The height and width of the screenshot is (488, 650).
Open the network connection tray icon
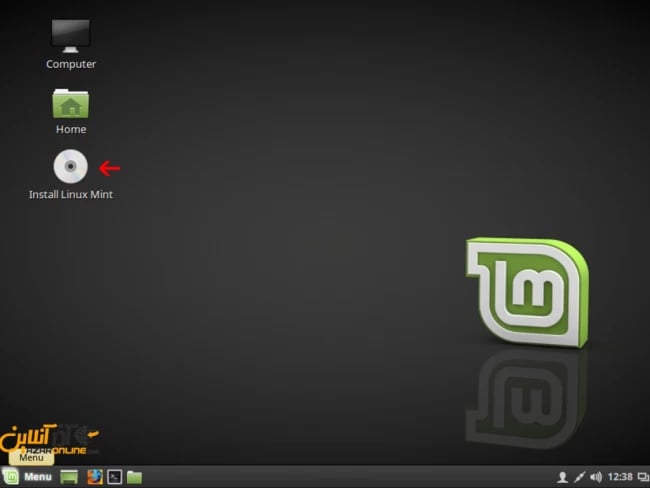[580, 477]
